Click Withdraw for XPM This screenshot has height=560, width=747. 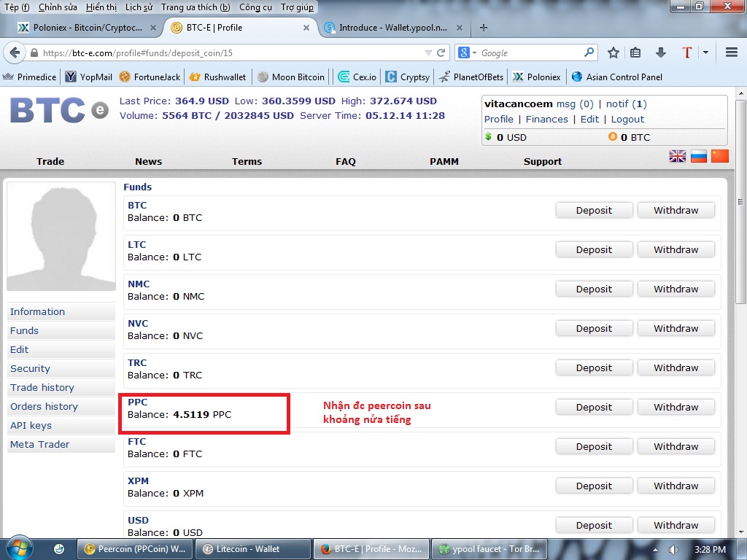coord(676,486)
